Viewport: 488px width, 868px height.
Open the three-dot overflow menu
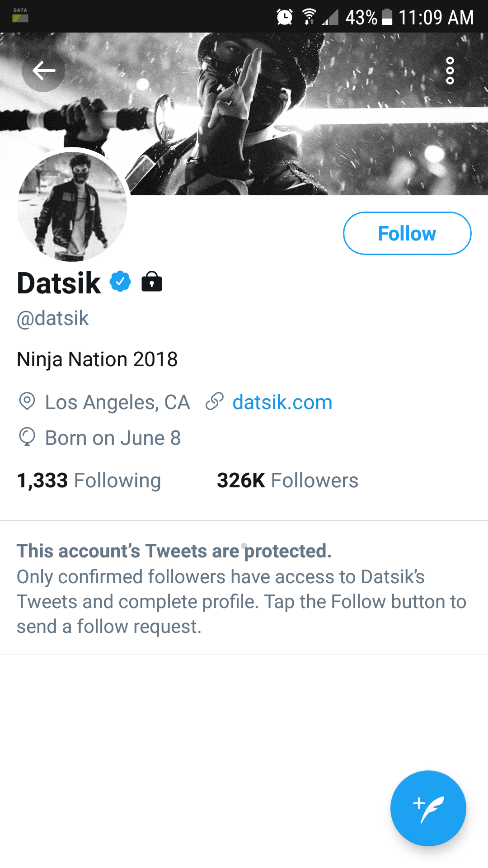450,71
